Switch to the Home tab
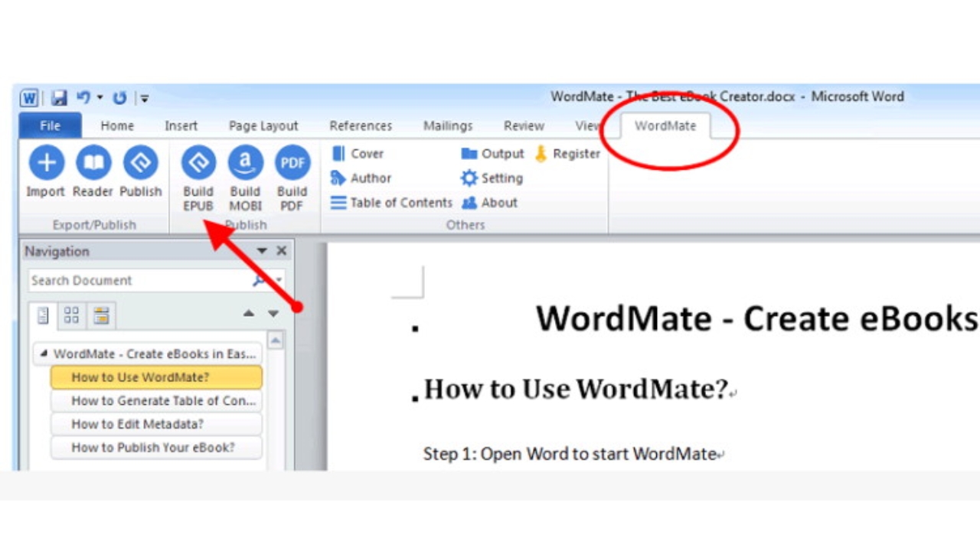The width and height of the screenshot is (980, 551). [117, 126]
